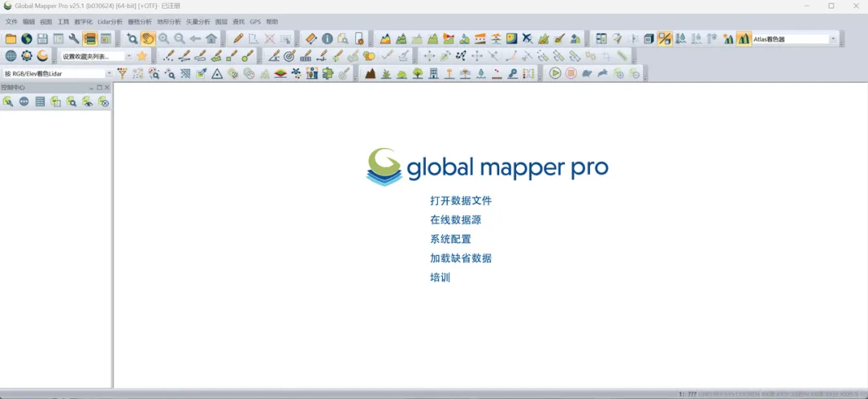Click the red stop button
The height and width of the screenshot is (399, 868).
(x=571, y=73)
